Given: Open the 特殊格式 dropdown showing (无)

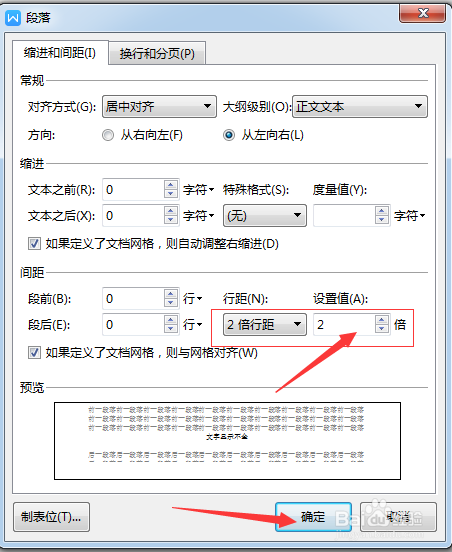Looking at the screenshot, I should 265,215.
